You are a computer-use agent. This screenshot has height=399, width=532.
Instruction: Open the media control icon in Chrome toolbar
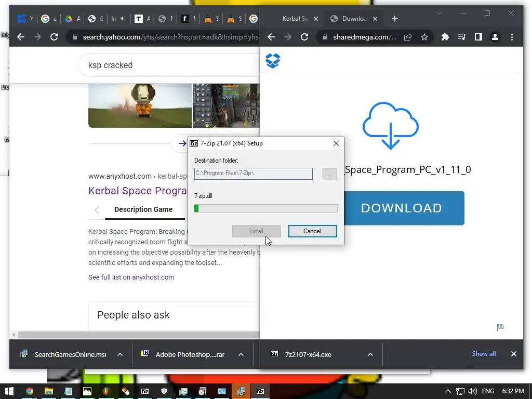[461, 37]
